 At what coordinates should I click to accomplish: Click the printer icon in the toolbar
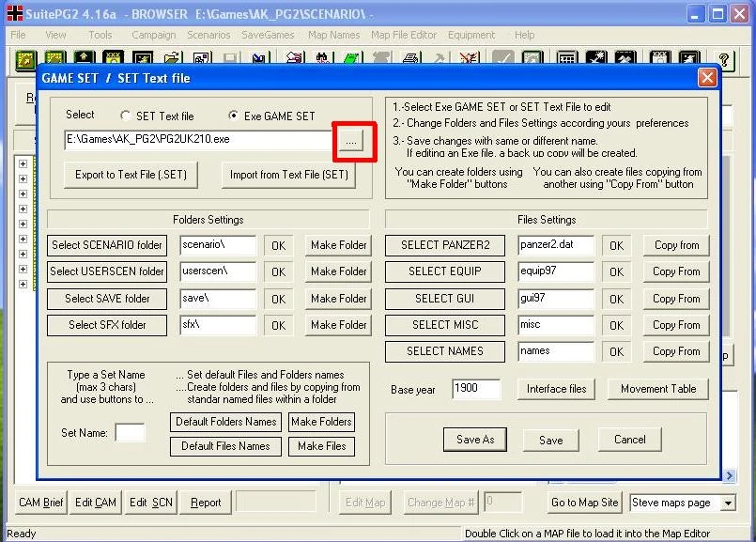click(409, 60)
